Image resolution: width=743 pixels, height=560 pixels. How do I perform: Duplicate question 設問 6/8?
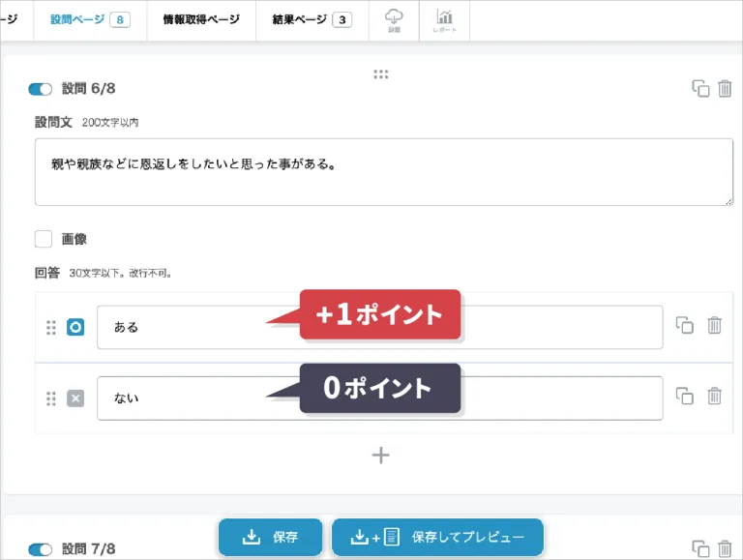pyautogui.click(x=700, y=89)
